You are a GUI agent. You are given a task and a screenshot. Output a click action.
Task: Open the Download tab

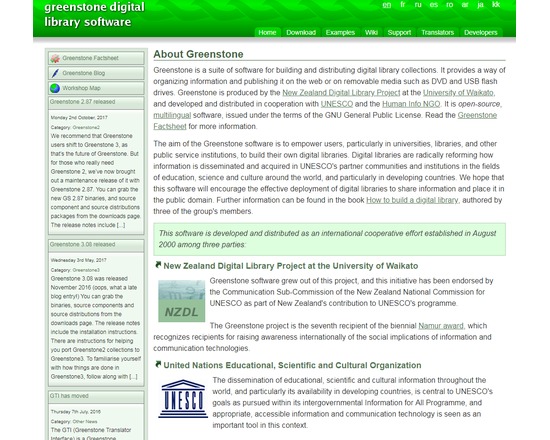(x=301, y=32)
